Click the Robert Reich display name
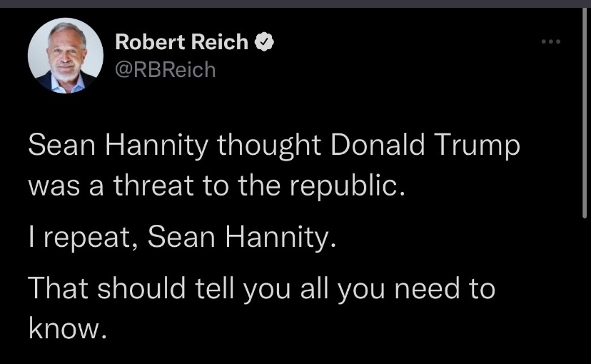The width and height of the screenshot is (591, 364). click(182, 43)
